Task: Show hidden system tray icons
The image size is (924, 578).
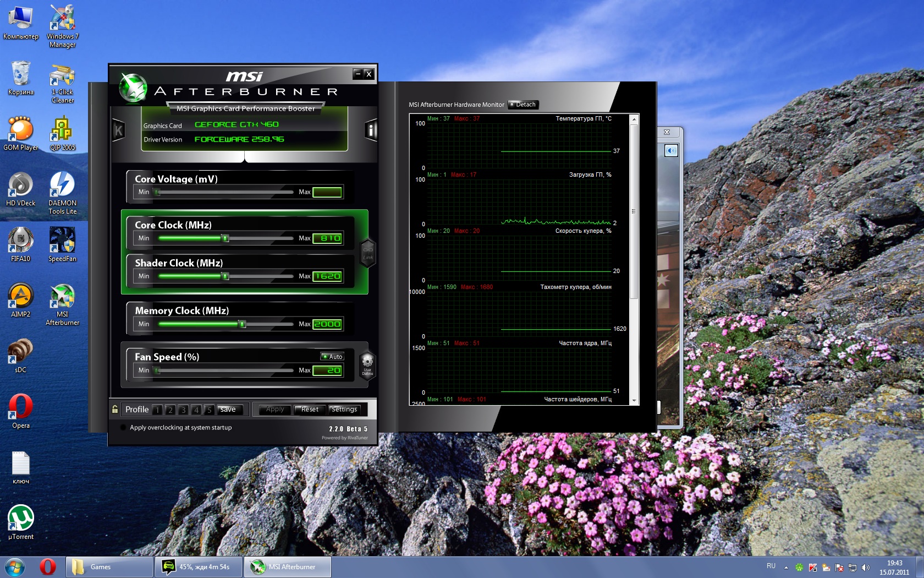Action: click(x=786, y=567)
